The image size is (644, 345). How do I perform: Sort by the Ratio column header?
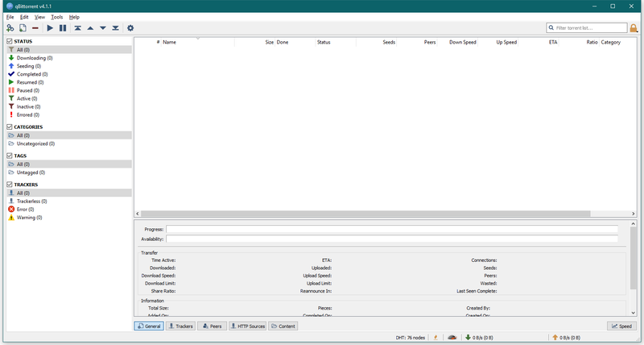(x=579, y=42)
